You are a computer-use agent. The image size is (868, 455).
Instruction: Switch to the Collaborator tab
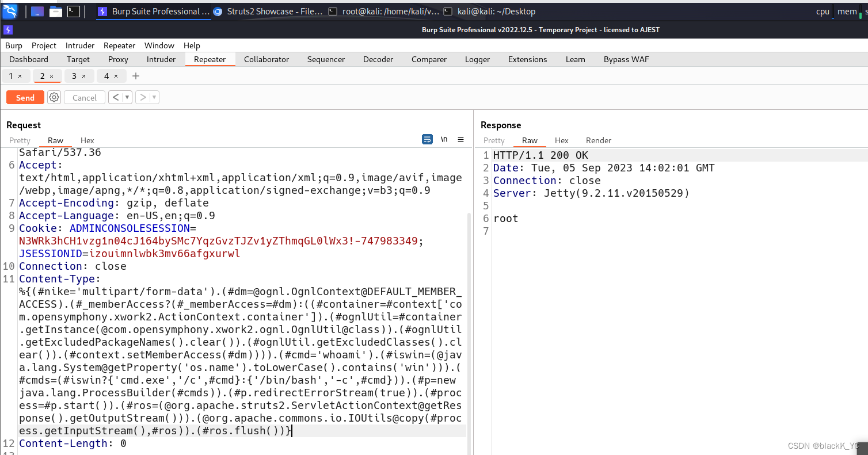[x=267, y=59]
